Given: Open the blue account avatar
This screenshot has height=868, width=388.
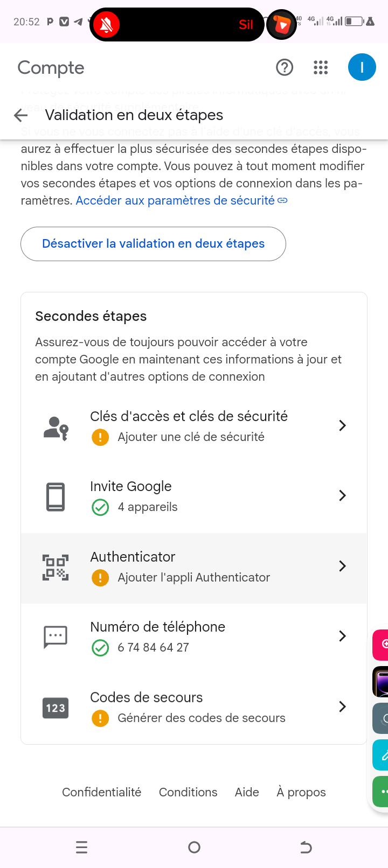Looking at the screenshot, I should (x=362, y=67).
